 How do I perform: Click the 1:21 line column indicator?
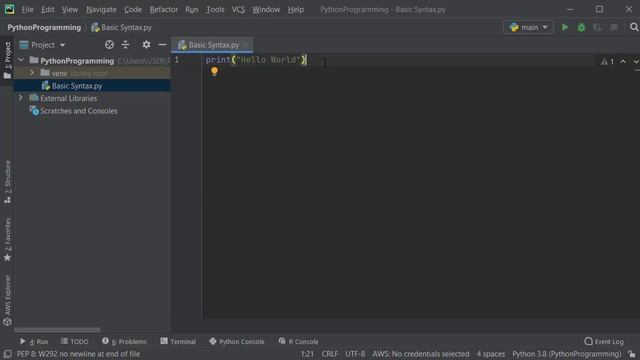[x=307, y=354]
